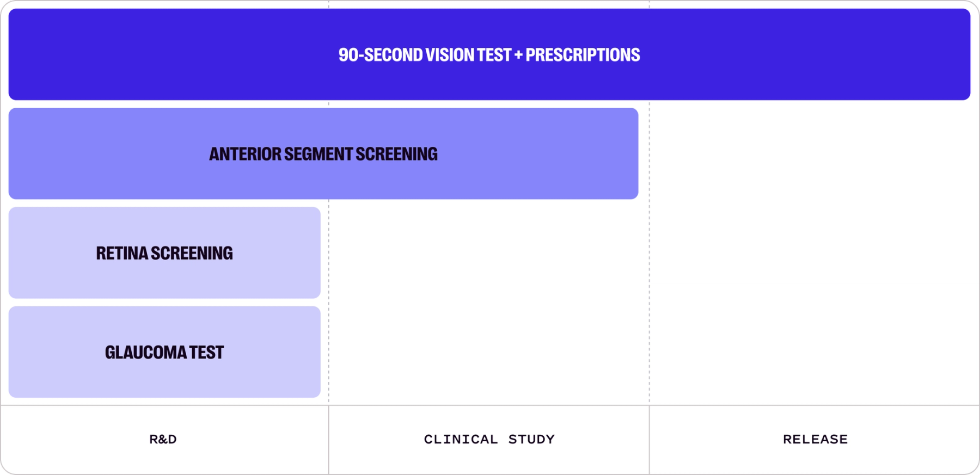Click the word RETINA in the third block

[121, 253]
